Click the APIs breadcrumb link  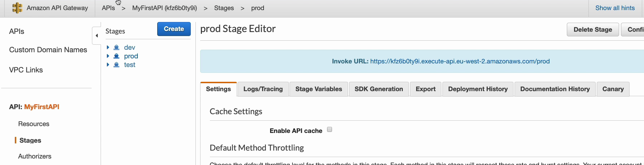coord(108,8)
